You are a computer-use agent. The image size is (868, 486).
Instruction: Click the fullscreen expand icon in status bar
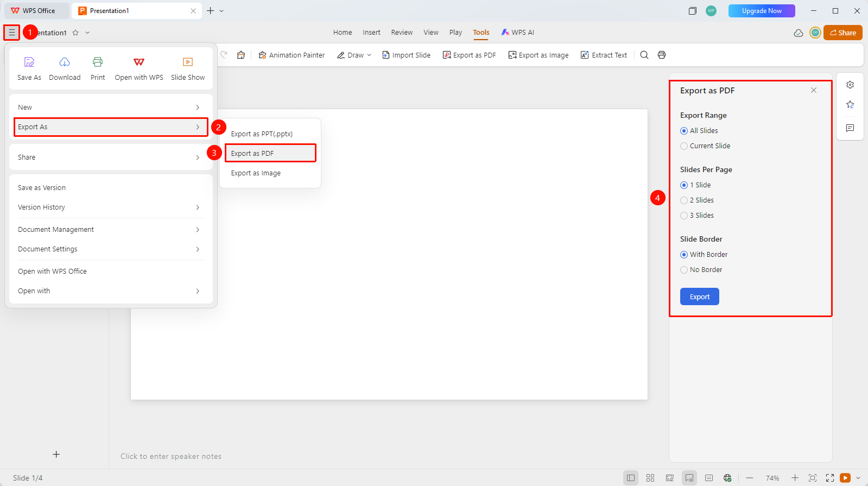click(830, 478)
